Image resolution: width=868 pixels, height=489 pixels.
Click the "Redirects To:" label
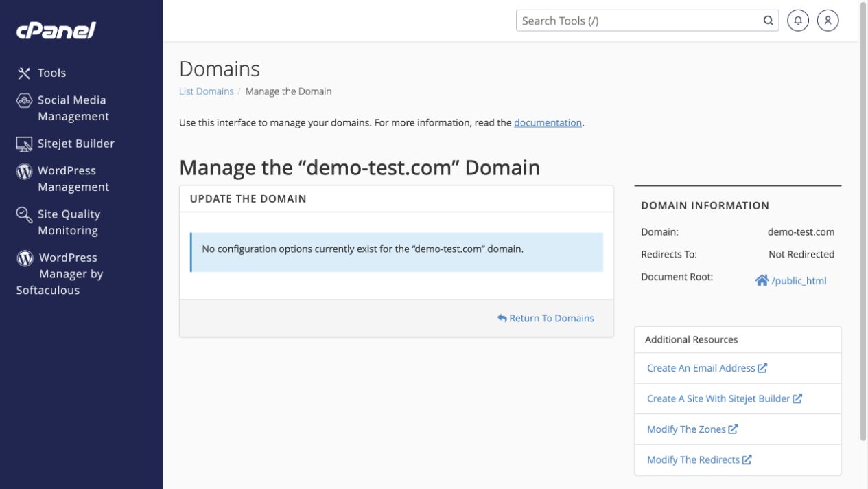pyautogui.click(x=669, y=254)
